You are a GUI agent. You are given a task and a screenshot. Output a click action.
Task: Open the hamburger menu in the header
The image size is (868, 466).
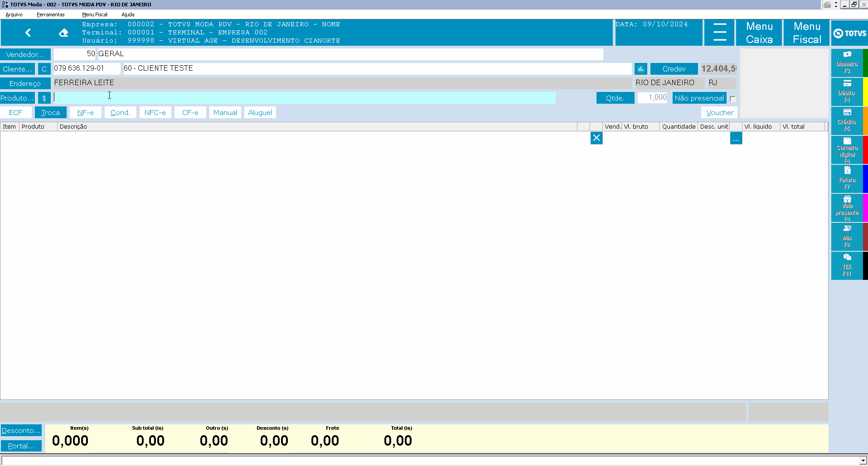click(x=719, y=33)
